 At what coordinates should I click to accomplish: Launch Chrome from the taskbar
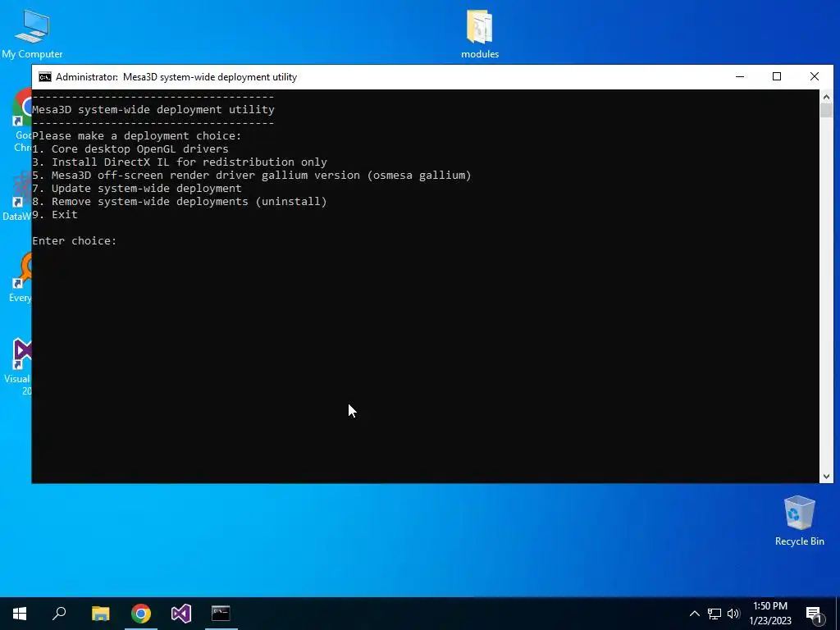click(x=141, y=614)
